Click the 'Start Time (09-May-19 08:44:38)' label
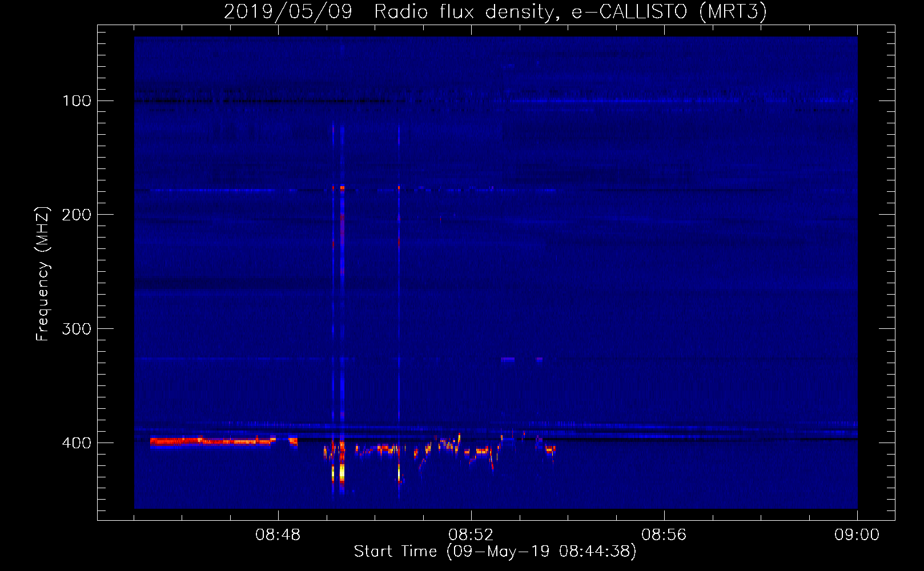This screenshot has height=571, width=924. point(495,552)
